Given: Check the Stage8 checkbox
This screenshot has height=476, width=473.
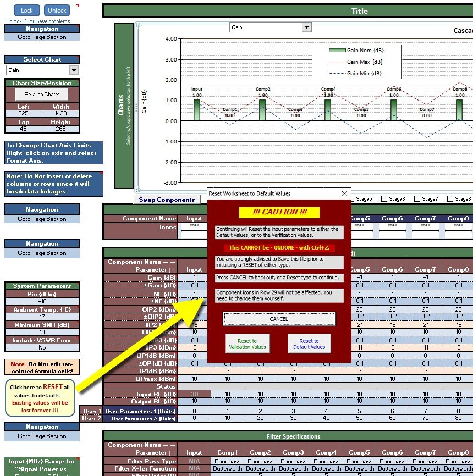Looking at the screenshot, I should click(x=450, y=199).
